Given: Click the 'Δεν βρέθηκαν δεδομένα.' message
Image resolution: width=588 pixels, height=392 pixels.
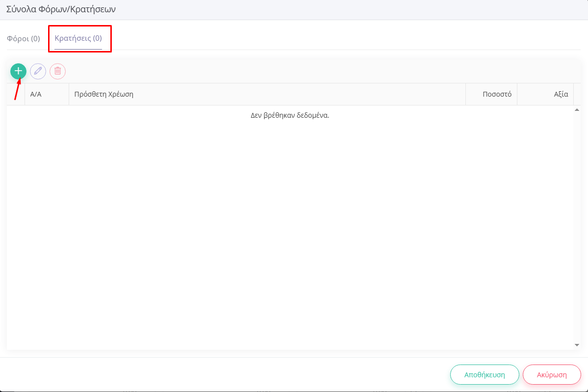Looking at the screenshot, I should coord(289,116).
